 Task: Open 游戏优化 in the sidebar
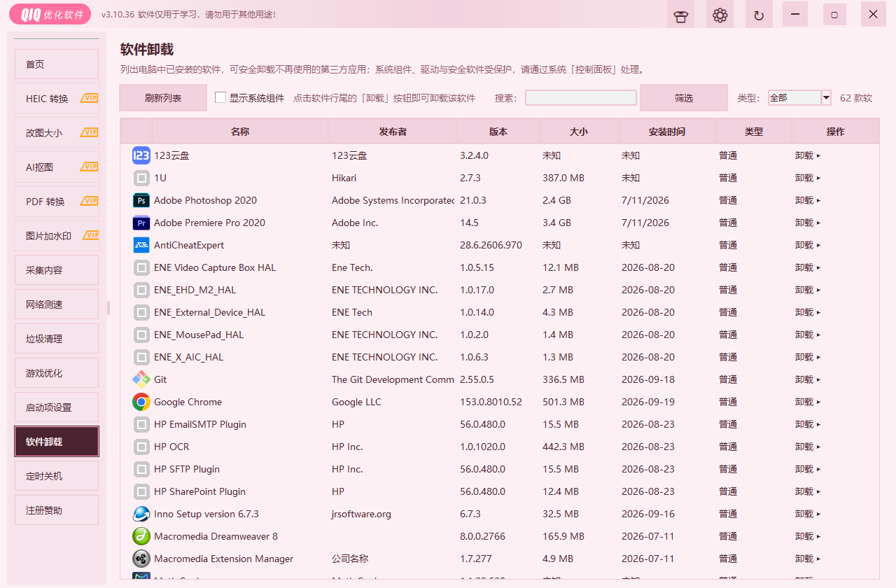57,372
